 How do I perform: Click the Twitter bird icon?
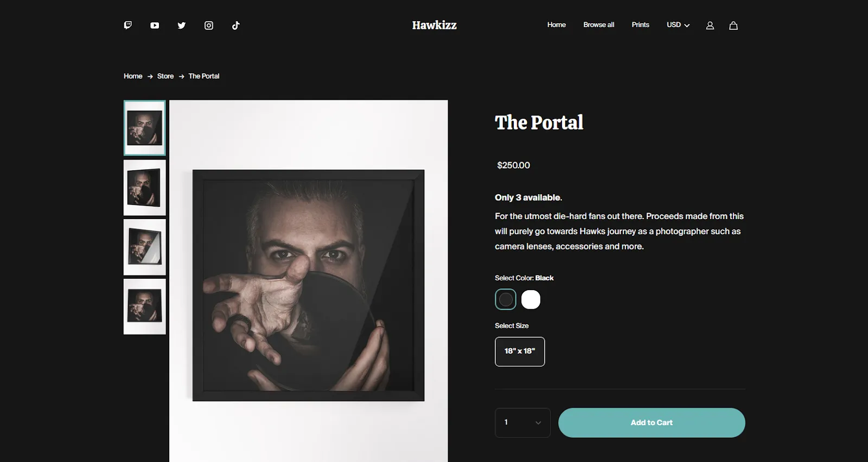182,25
